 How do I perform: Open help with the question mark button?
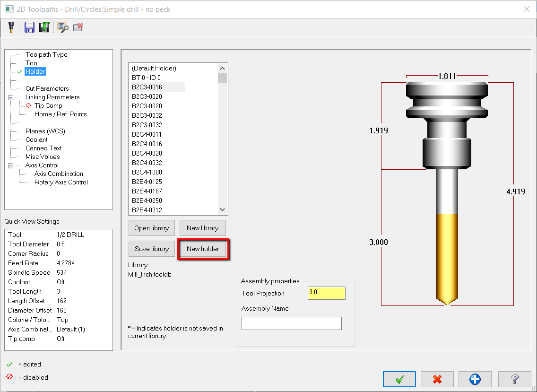(514, 379)
